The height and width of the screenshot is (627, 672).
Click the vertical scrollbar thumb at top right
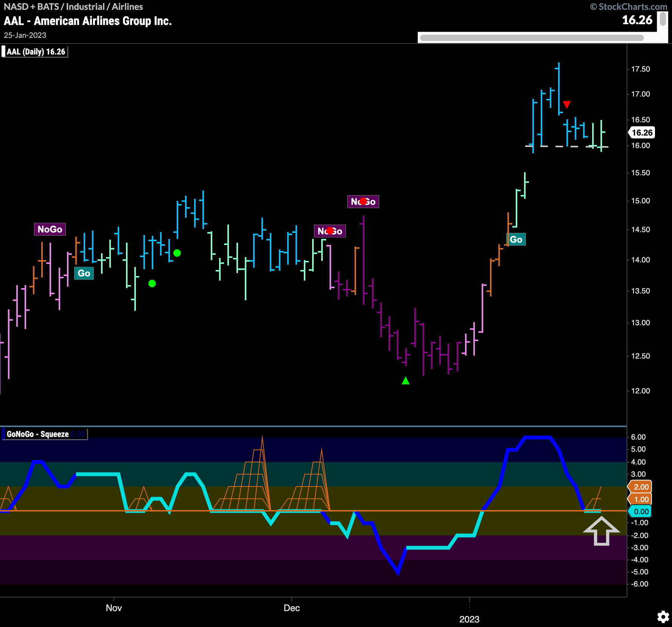coord(663,19)
